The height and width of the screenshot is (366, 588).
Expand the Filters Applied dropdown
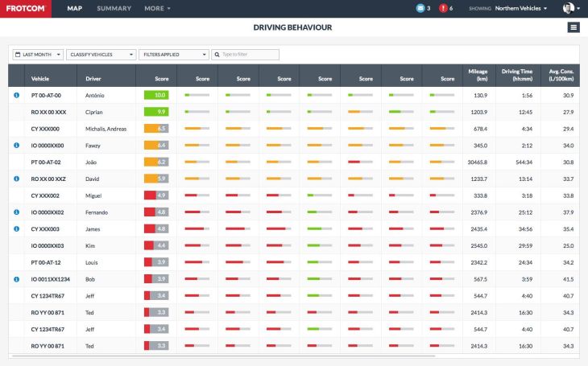pos(173,55)
